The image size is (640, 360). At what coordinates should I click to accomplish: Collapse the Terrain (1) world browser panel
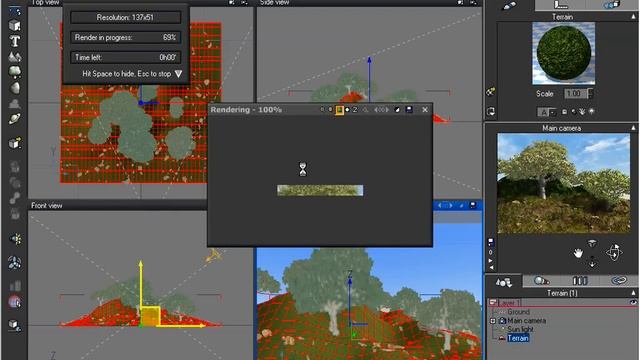click(633, 293)
